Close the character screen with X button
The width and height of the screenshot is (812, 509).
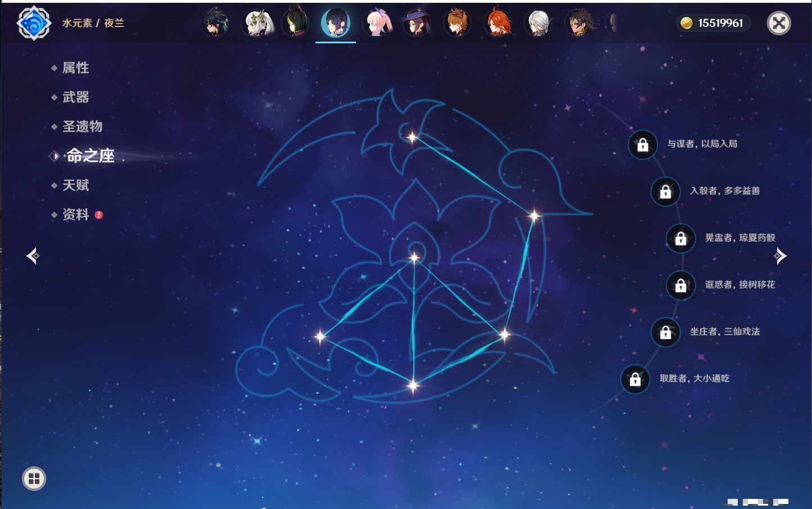779,23
